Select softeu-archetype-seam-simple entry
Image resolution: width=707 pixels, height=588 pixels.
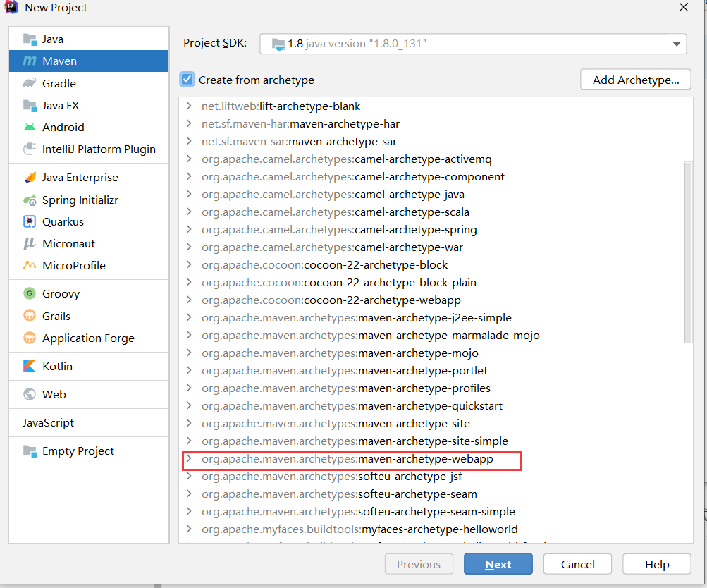pos(358,512)
